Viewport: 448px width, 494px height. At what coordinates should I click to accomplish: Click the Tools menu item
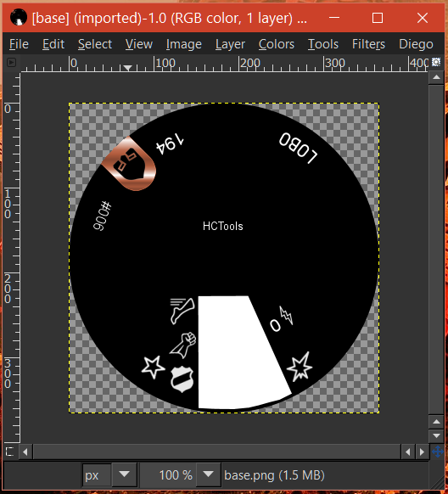click(323, 44)
